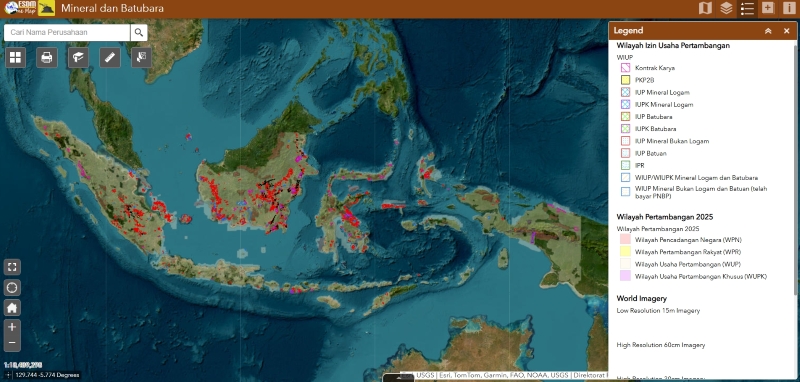Zoom in with the plus button

(x=12, y=327)
